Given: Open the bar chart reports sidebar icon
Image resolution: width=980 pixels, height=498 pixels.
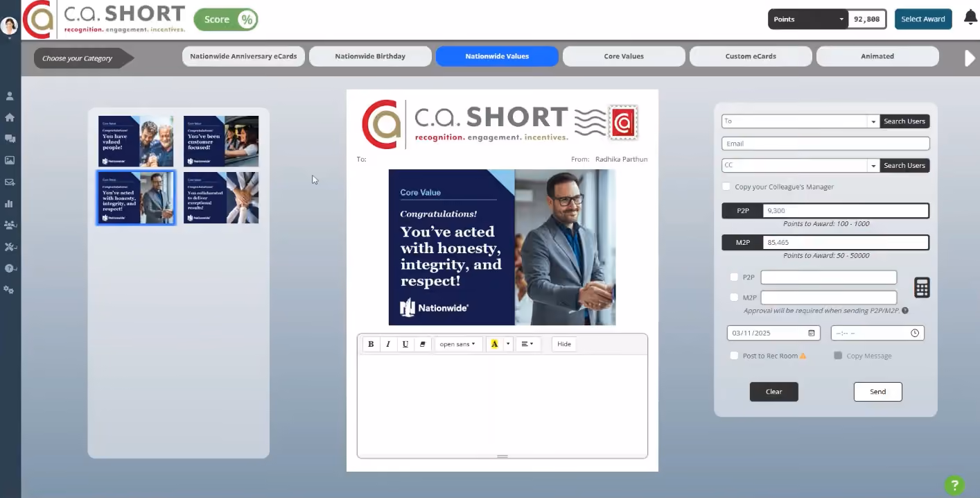Looking at the screenshot, I should pos(10,204).
